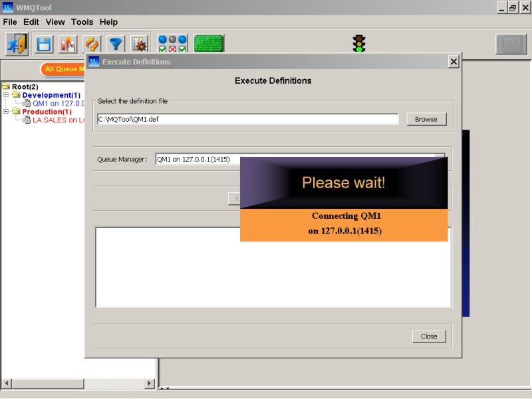Select the Development(1) tree item

[x=51, y=95]
